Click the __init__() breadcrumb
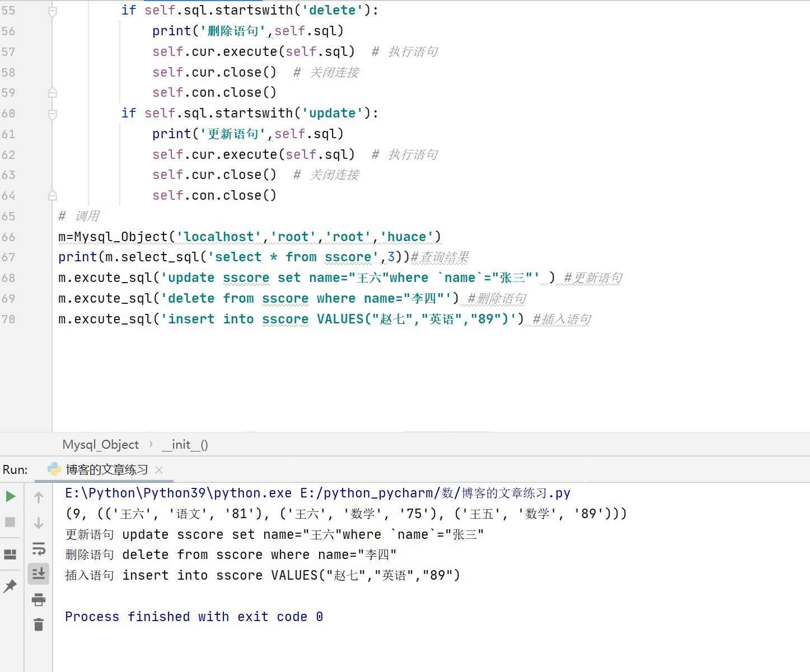 click(x=185, y=444)
